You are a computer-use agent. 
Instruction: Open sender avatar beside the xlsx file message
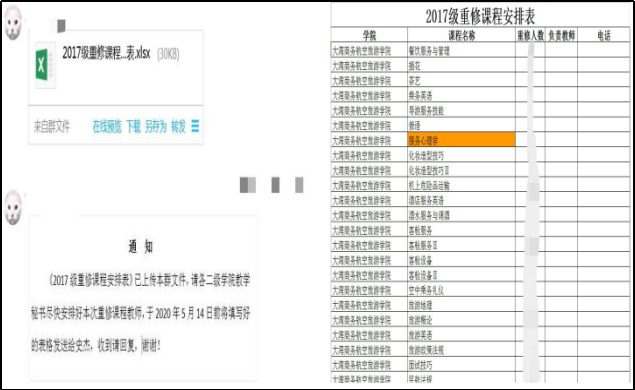click(13, 24)
